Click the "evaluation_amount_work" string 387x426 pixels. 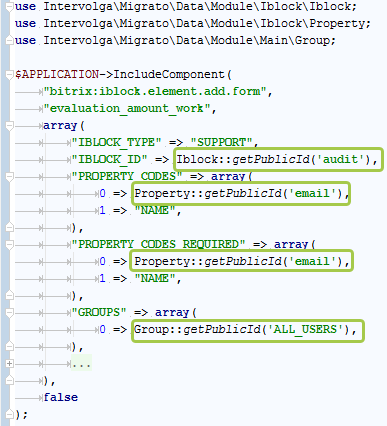(x=127, y=108)
